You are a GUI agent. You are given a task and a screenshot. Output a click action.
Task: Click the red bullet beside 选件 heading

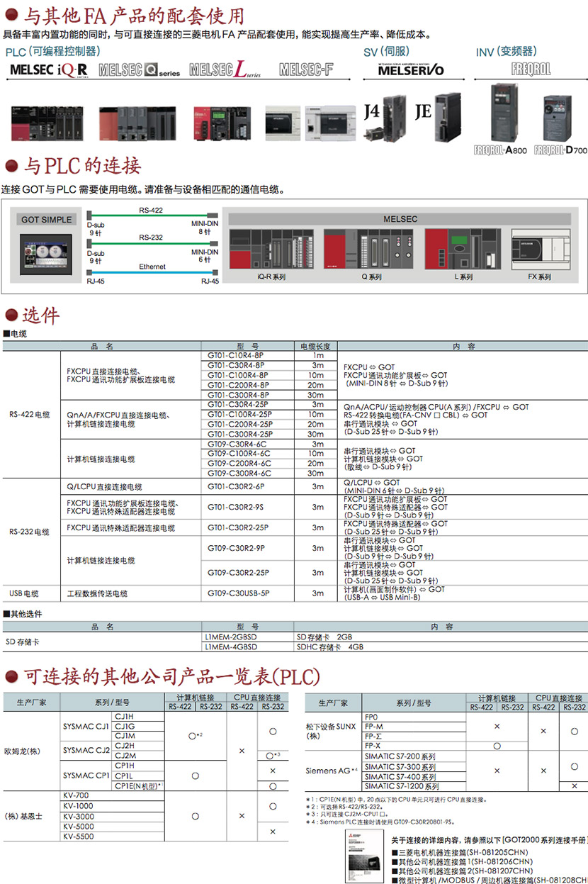coord(11,315)
